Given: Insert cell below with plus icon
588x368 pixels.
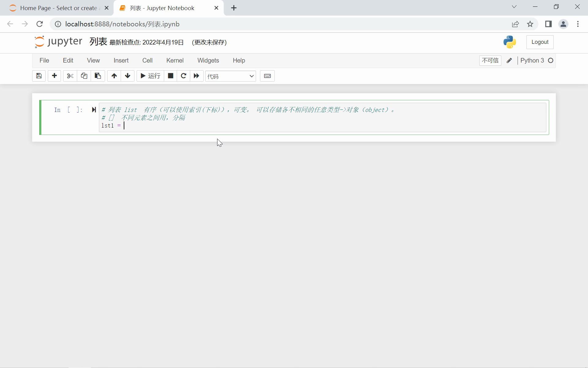Looking at the screenshot, I should [55, 76].
